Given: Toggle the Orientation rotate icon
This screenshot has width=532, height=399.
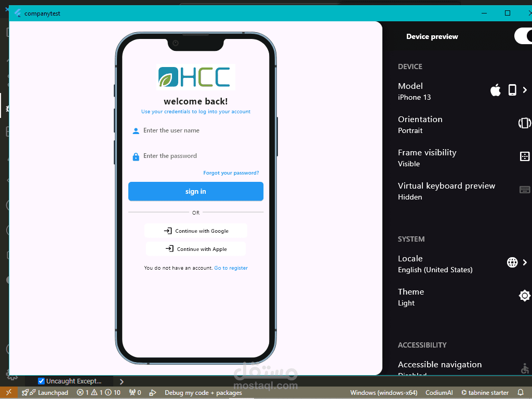Looking at the screenshot, I should 525,123.
